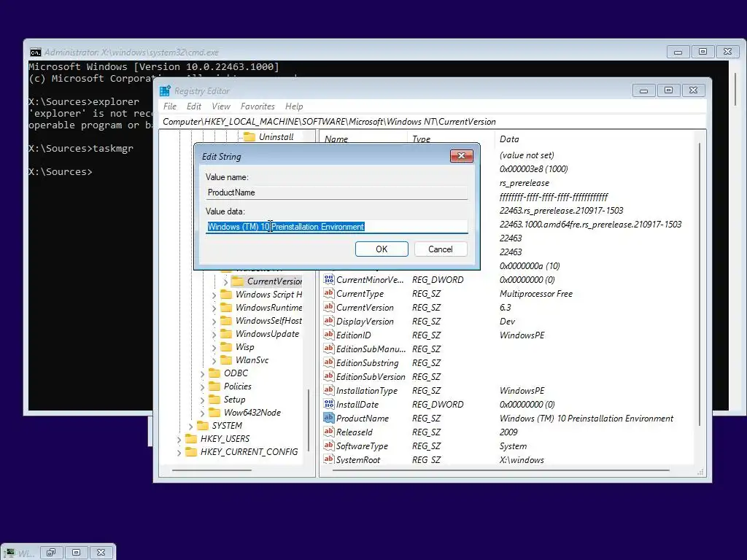Click the string icon beside DisplayVersion

click(x=329, y=321)
